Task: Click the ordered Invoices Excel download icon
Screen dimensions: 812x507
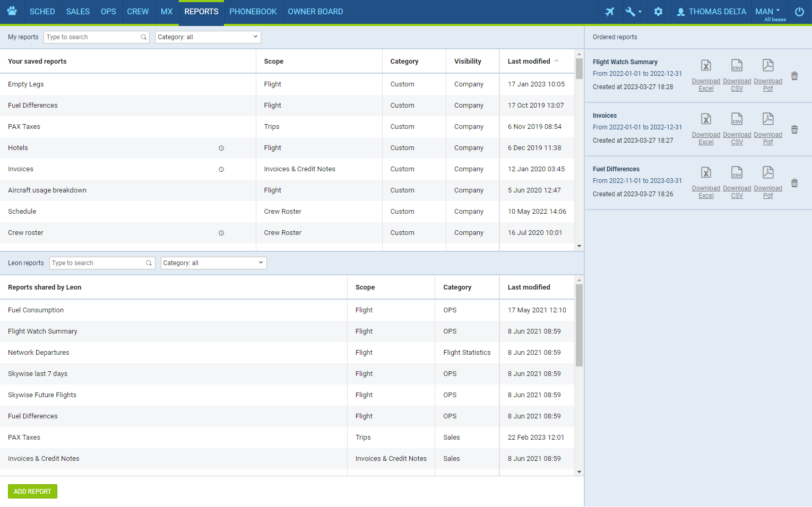Action: click(706, 119)
